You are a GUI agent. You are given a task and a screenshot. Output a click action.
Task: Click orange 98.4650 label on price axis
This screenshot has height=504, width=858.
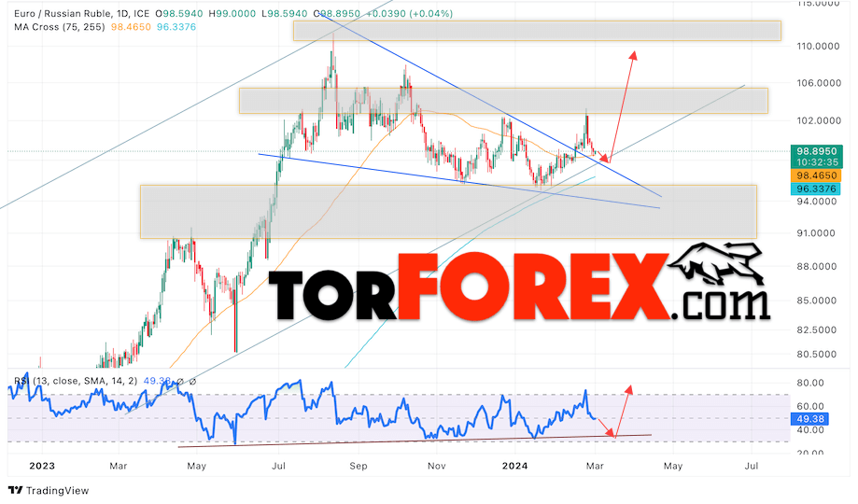[816, 175]
